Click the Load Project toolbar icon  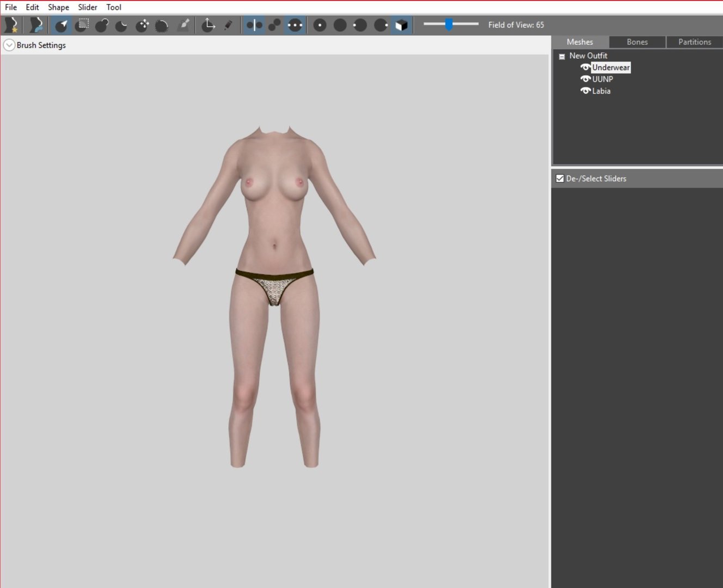pyautogui.click(x=36, y=25)
